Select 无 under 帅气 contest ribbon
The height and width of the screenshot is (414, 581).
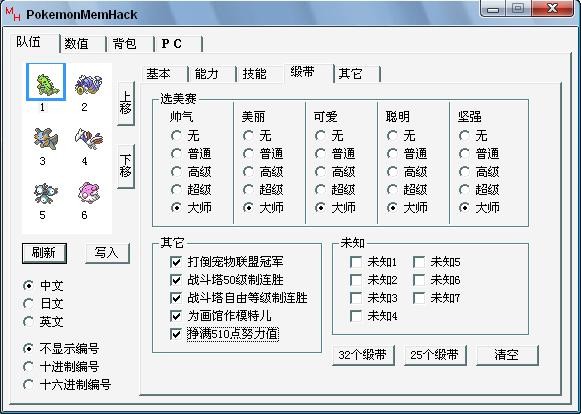pyautogui.click(x=185, y=136)
